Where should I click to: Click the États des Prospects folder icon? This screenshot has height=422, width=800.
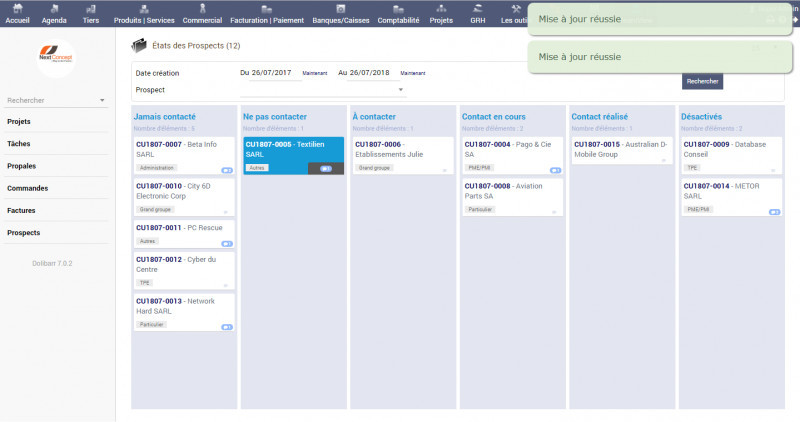pyautogui.click(x=139, y=45)
